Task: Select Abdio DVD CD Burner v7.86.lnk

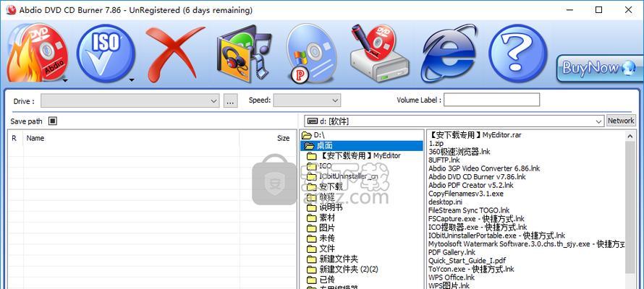Action: 477,177
